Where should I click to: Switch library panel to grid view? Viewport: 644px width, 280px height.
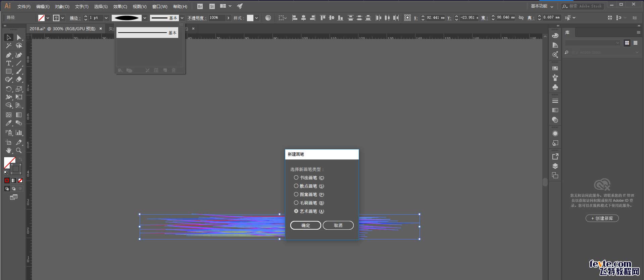click(x=627, y=43)
